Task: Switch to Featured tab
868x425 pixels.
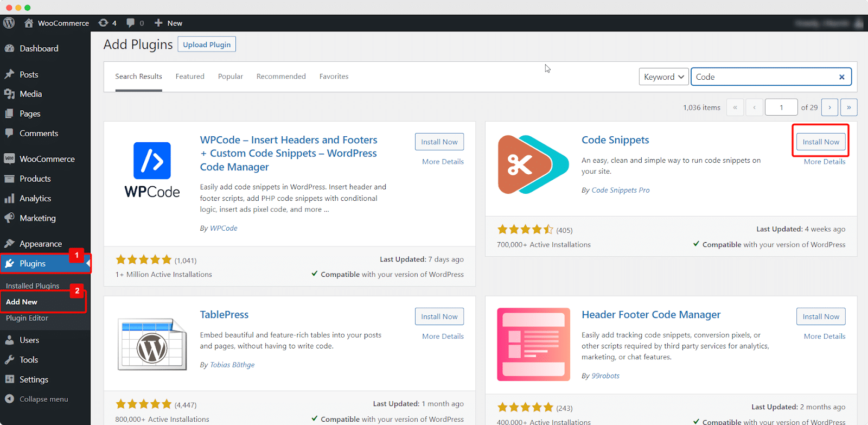Action: tap(190, 77)
